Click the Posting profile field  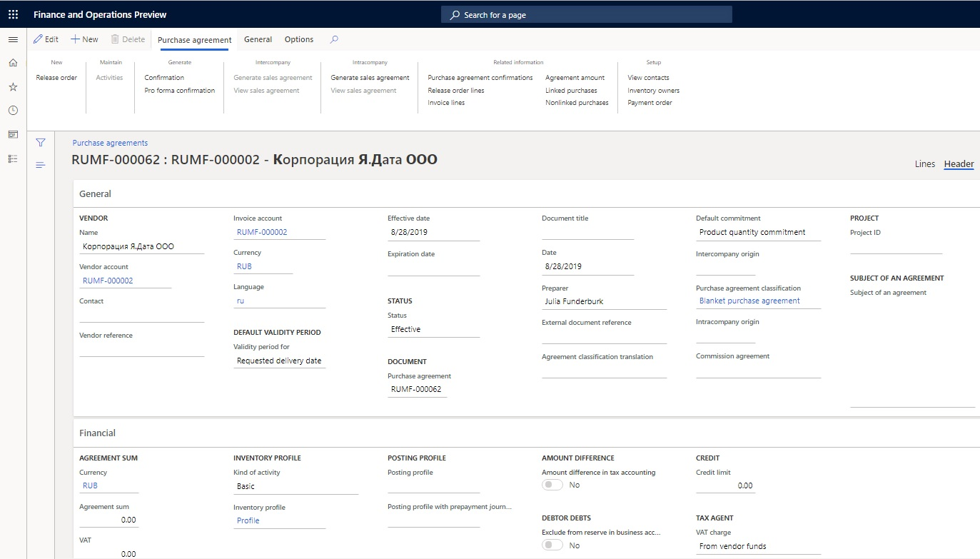click(x=433, y=485)
